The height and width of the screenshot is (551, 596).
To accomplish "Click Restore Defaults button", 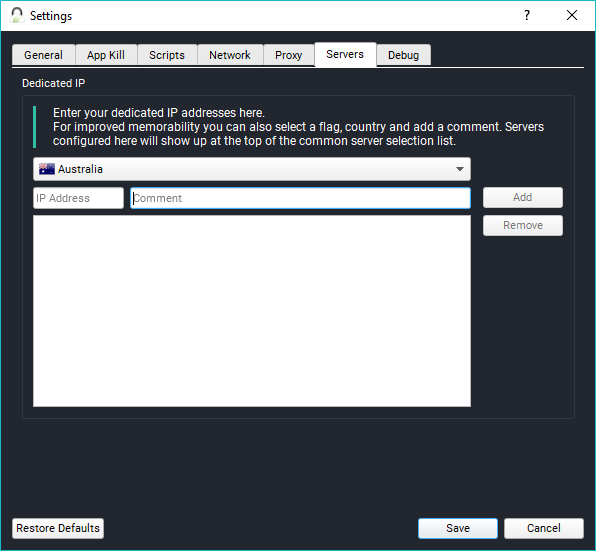I will pos(58,528).
